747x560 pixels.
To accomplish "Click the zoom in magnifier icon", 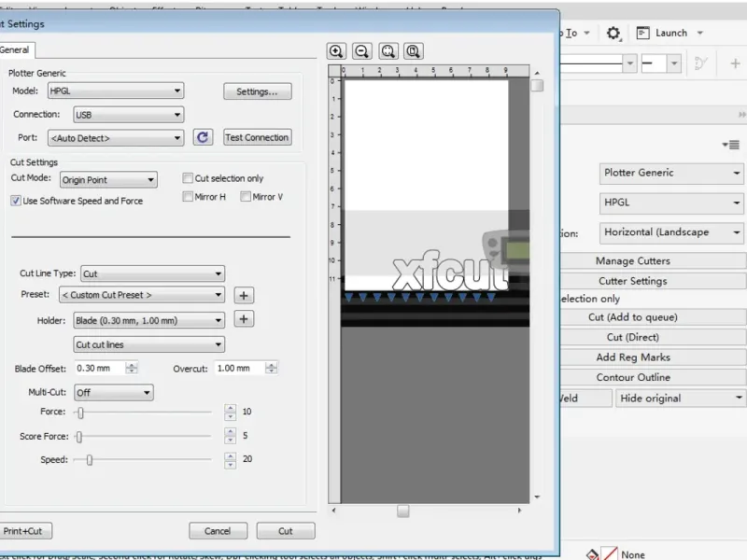I will point(336,51).
